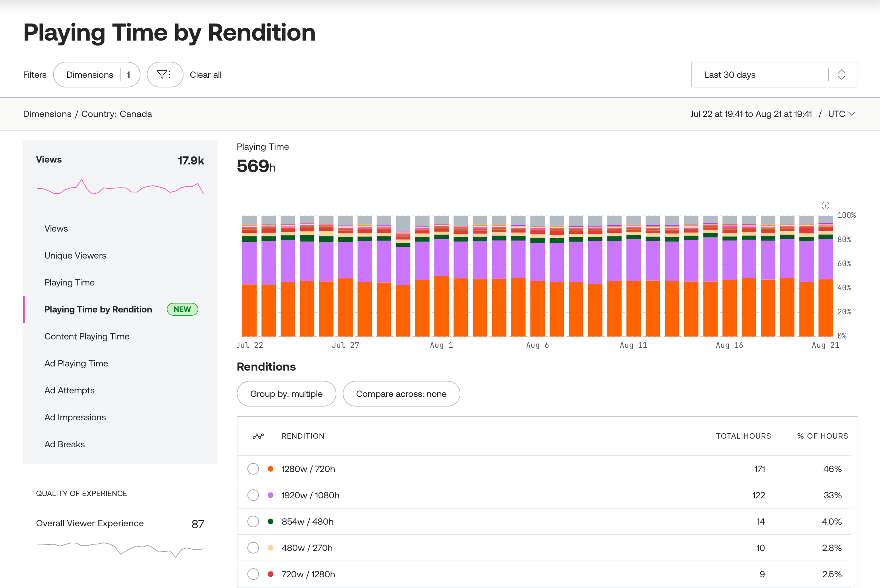Select Playing Time by Rendition menu item
This screenshot has width=880, height=588.
pos(98,309)
